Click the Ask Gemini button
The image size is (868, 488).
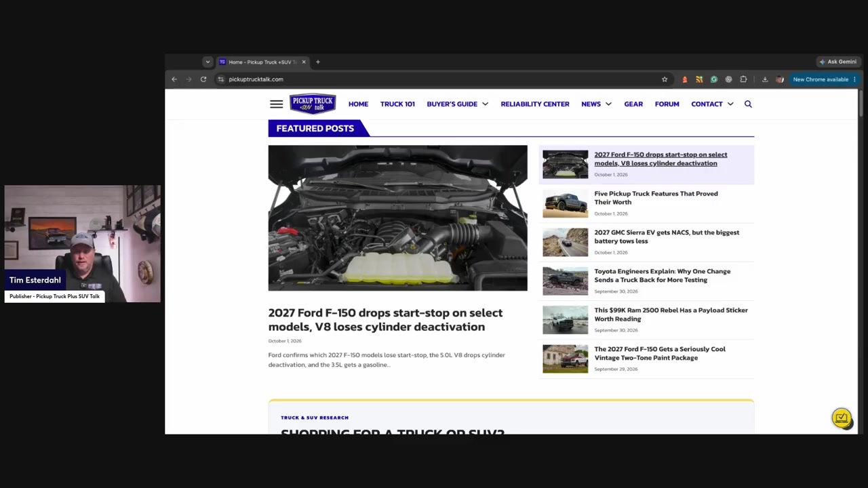click(838, 62)
